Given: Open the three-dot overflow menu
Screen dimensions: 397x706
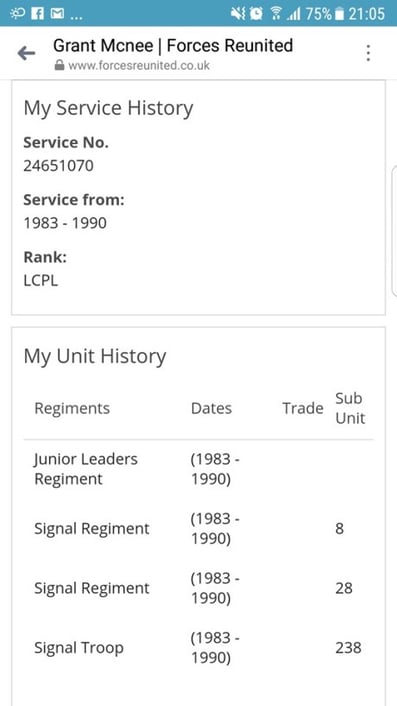Looking at the screenshot, I should pyautogui.click(x=368, y=53).
